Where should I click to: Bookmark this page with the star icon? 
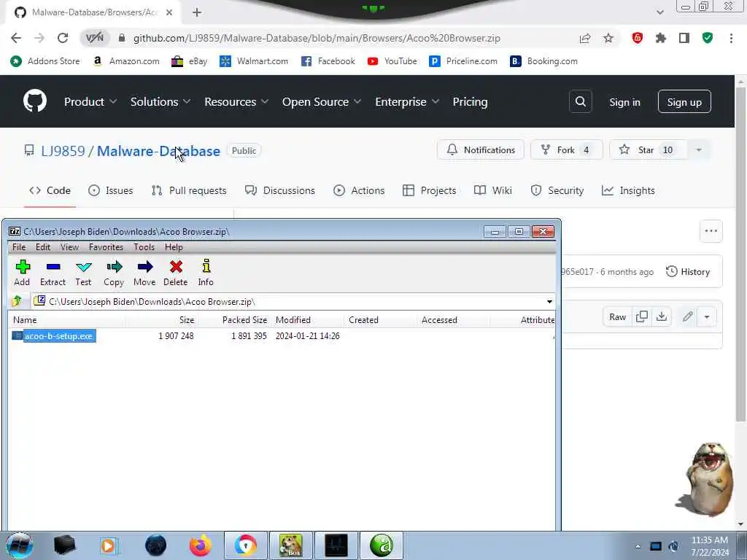pyautogui.click(x=608, y=38)
